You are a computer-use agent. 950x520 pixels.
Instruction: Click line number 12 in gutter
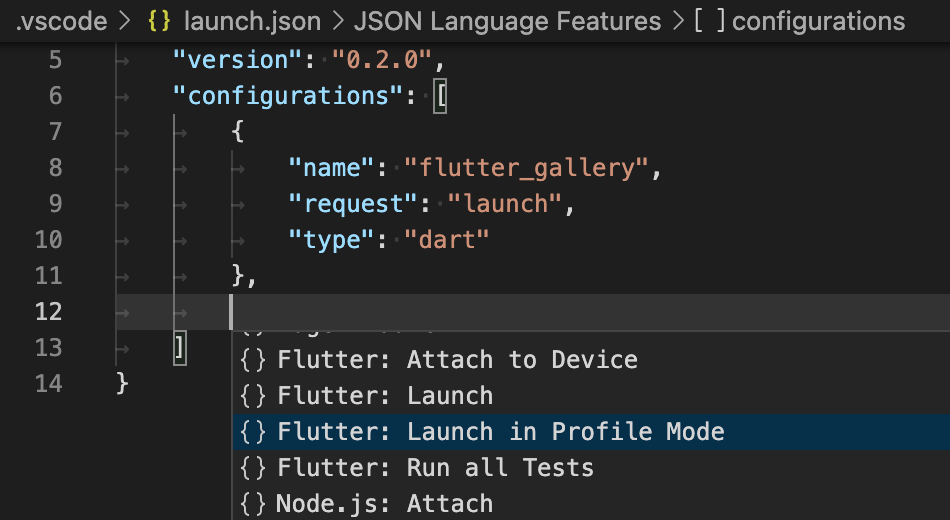click(48, 312)
